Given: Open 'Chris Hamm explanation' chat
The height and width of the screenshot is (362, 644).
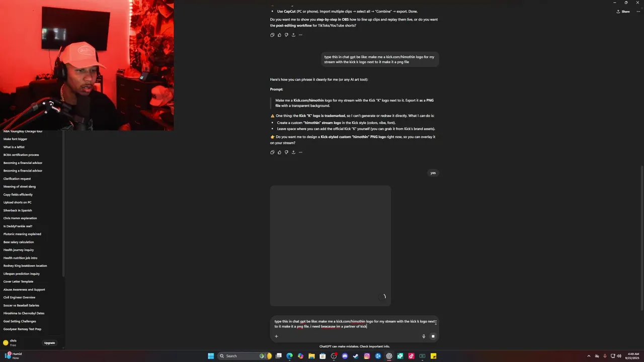Looking at the screenshot, I should pos(20,218).
